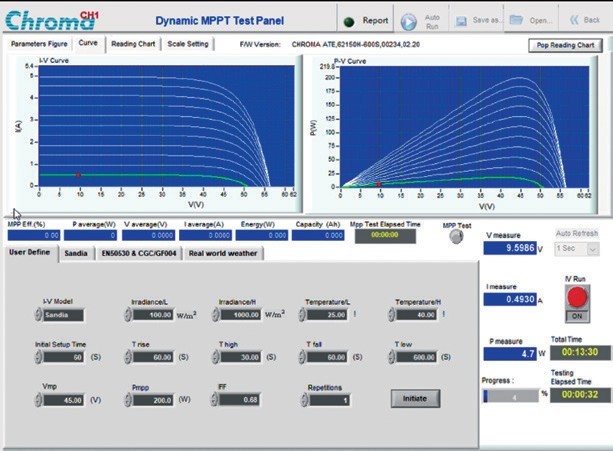Click the Report indicator LED
Image resolution: width=613 pixels, height=451 pixels.
(x=348, y=22)
